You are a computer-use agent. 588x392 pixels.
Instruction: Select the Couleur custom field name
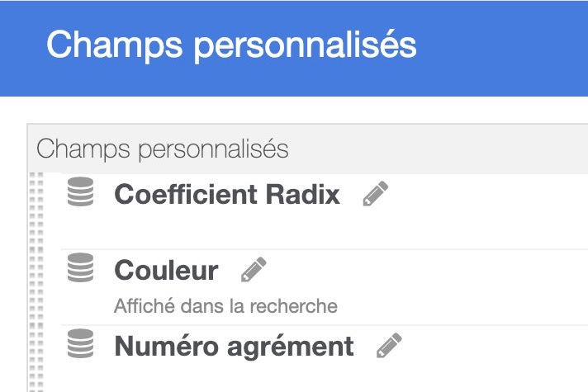pos(166,270)
